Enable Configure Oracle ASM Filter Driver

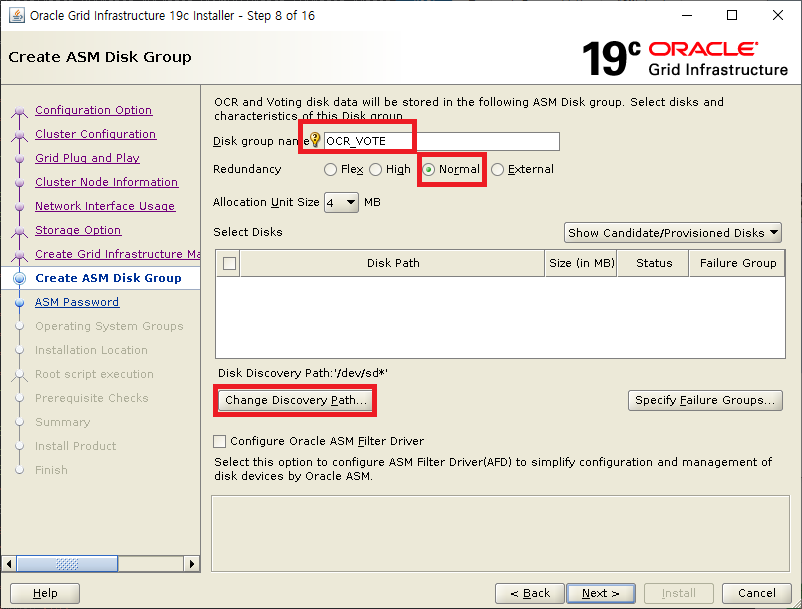click(x=219, y=441)
